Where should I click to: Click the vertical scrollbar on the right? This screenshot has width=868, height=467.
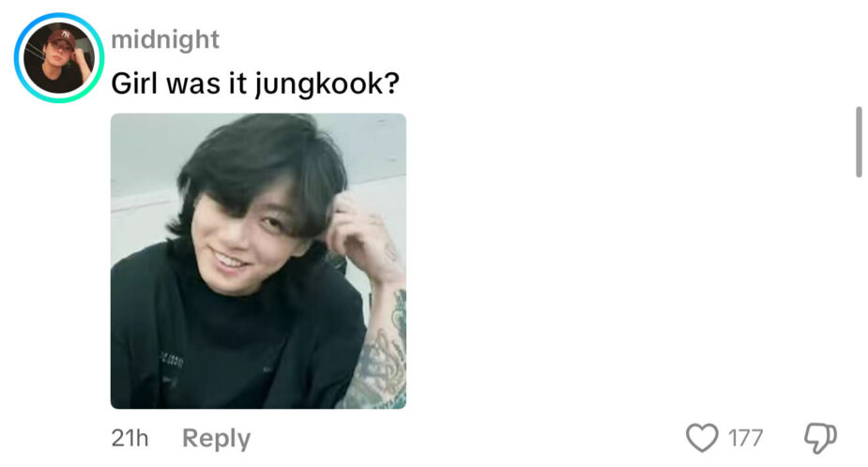pyautogui.click(x=859, y=143)
